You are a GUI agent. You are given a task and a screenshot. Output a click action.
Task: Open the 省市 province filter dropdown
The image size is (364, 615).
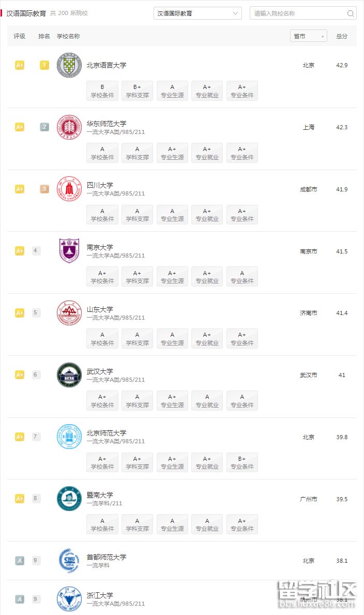[x=309, y=36]
